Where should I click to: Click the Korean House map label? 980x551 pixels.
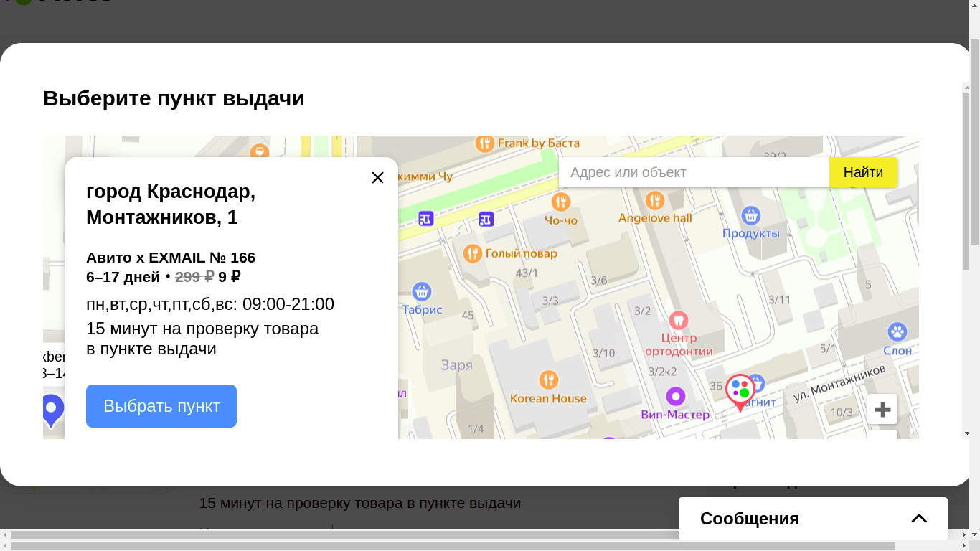coord(548,398)
